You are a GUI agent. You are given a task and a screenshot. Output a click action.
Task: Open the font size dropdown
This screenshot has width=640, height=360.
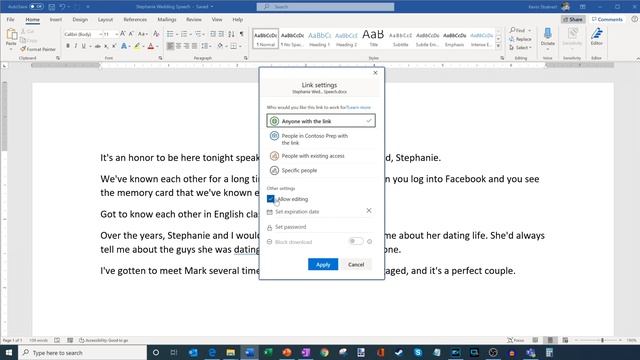[x=116, y=34]
